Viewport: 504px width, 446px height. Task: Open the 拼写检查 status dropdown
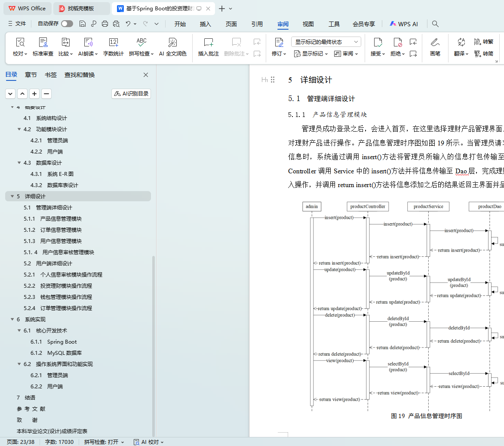pos(104,442)
